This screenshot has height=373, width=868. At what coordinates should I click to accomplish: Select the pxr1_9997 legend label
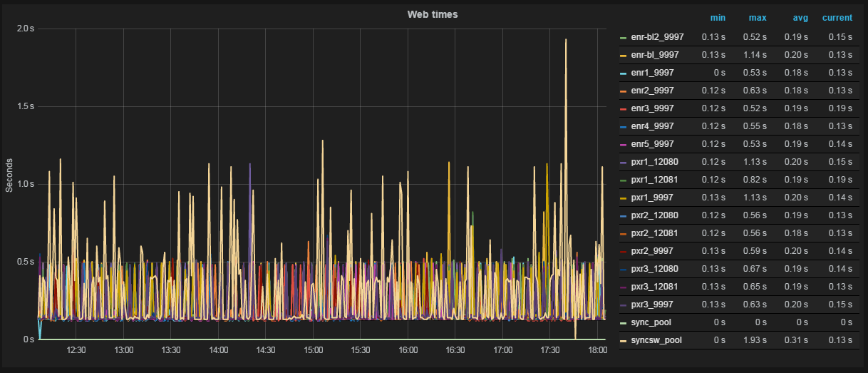click(653, 198)
